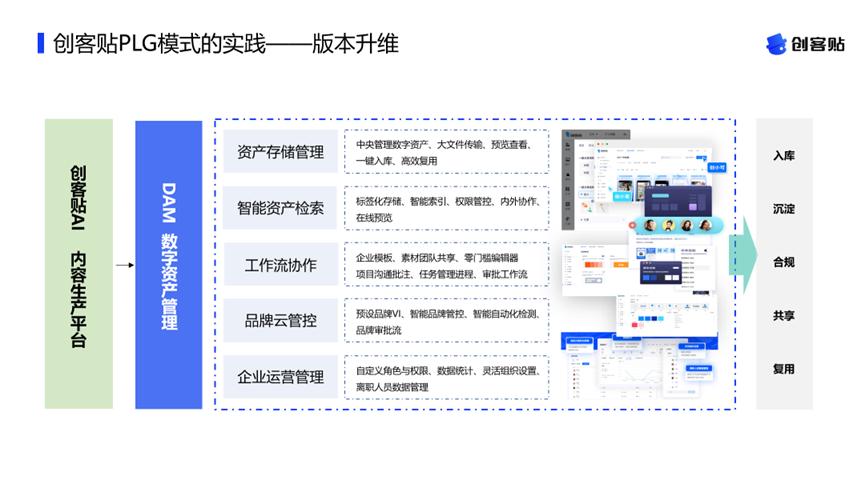Click the text 品牌审批流
This screenshot has height=484, width=865.
click(378, 331)
